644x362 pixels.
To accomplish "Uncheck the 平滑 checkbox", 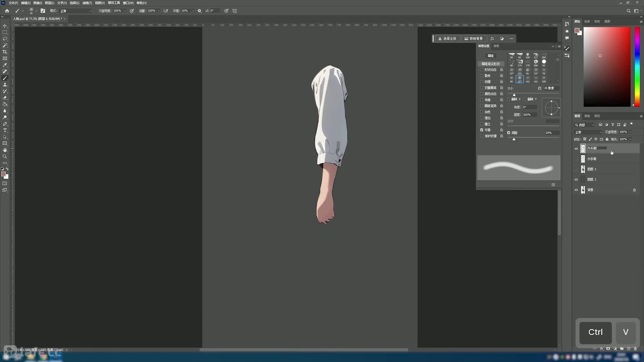I will (482, 130).
